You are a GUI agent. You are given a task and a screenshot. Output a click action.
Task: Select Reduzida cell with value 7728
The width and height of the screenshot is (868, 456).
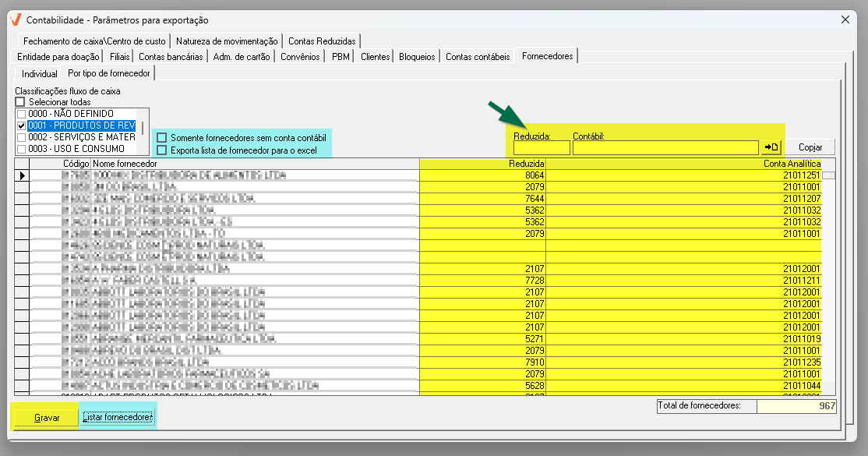[x=483, y=281]
